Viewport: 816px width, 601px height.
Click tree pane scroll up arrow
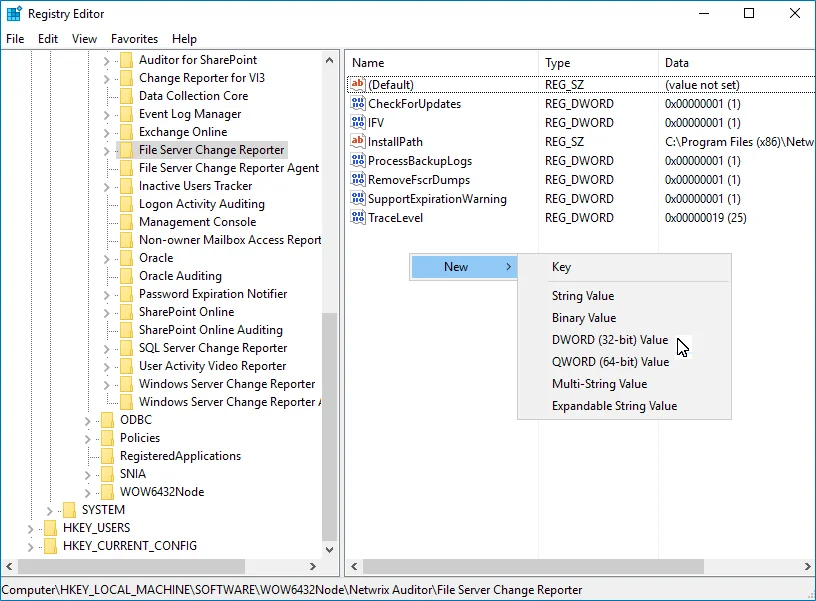pos(329,60)
